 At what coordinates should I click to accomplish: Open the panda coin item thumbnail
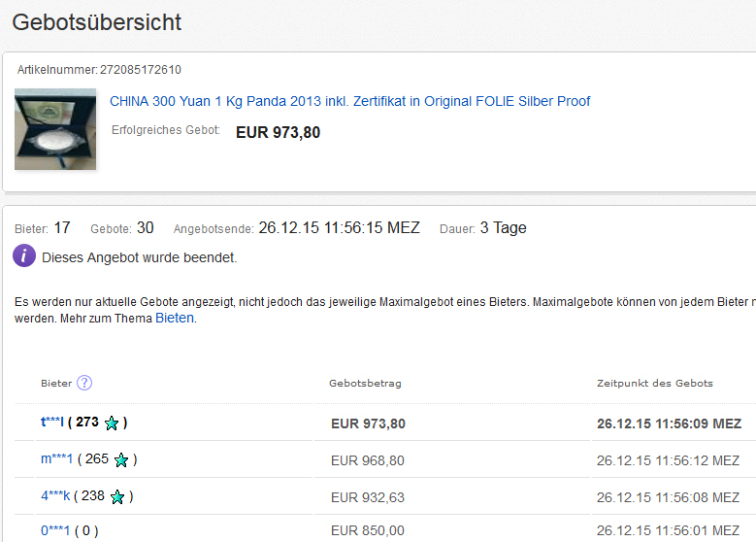pyautogui.click(x=55, y=129)
